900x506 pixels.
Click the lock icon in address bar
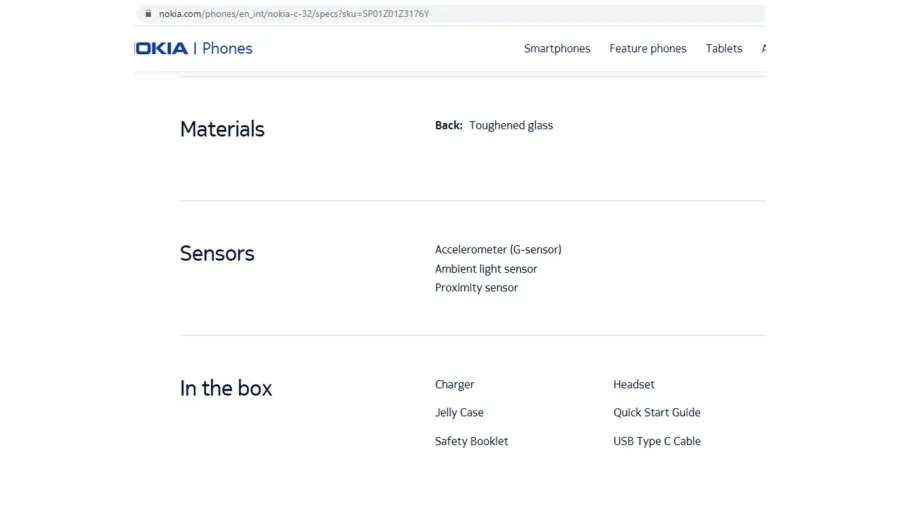pos(148,13)
